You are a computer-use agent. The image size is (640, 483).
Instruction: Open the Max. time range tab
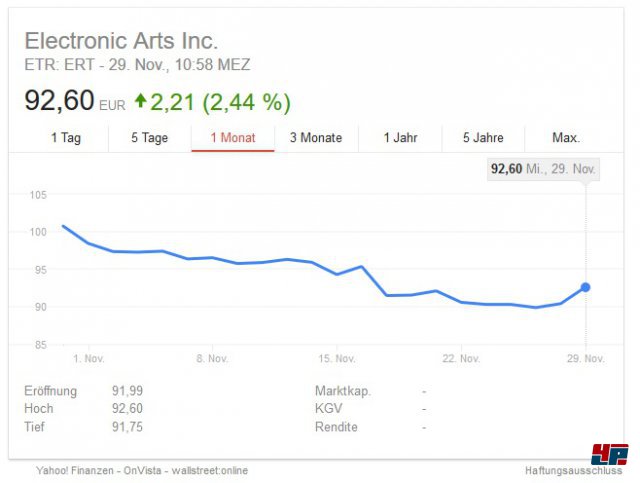[566, 138]
